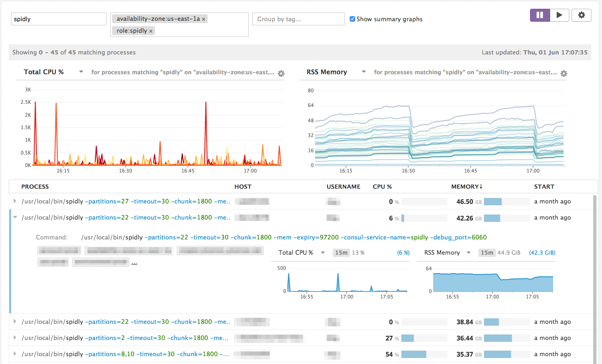Remove the role:spidly tag filter
The height and width of the screenshot is (364, 602).
pyautogui.click(x=151, y=31)
